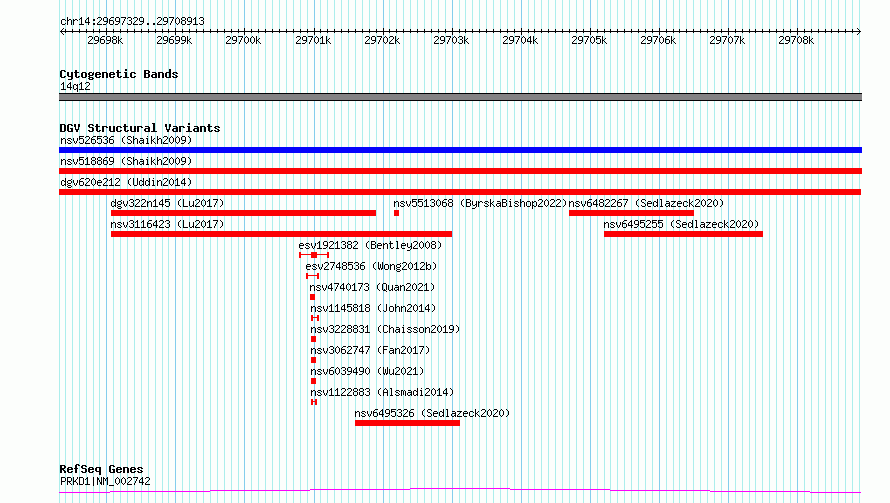The height and width of the screenshot is (503, 890).
Task: Click the 29703k ruler position
Action: pos(451,40)
